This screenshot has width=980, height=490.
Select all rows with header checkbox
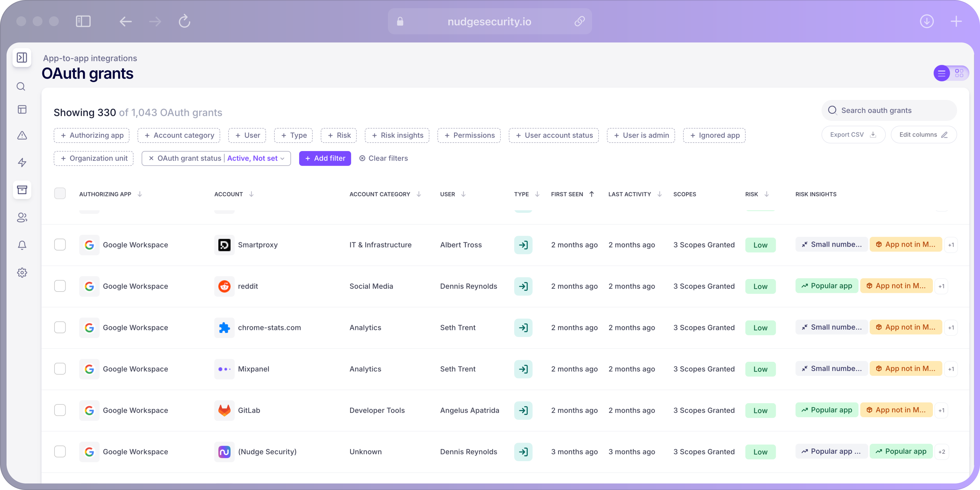click(x=60, y=194)
